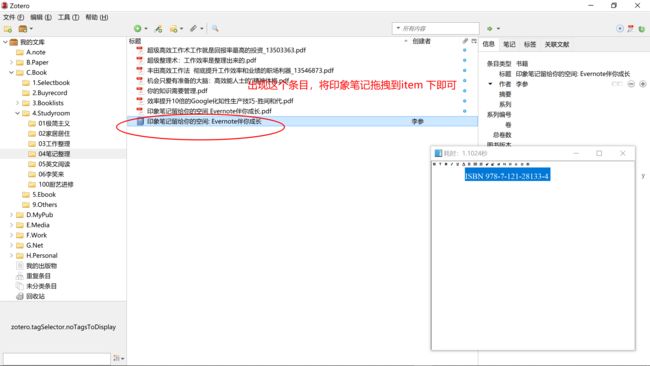Click the red tab-mode icon at top right
650x366 pixels.
(631, 29)
